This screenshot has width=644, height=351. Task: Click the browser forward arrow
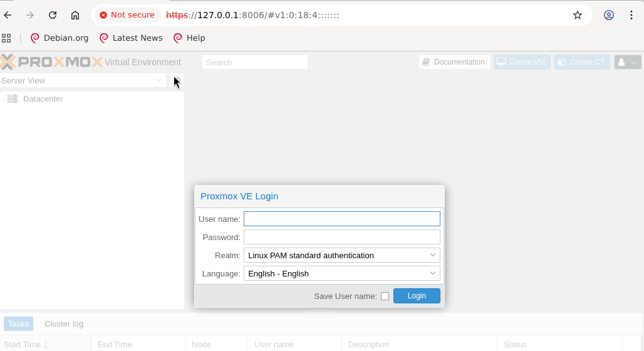(x=30, y=15)
